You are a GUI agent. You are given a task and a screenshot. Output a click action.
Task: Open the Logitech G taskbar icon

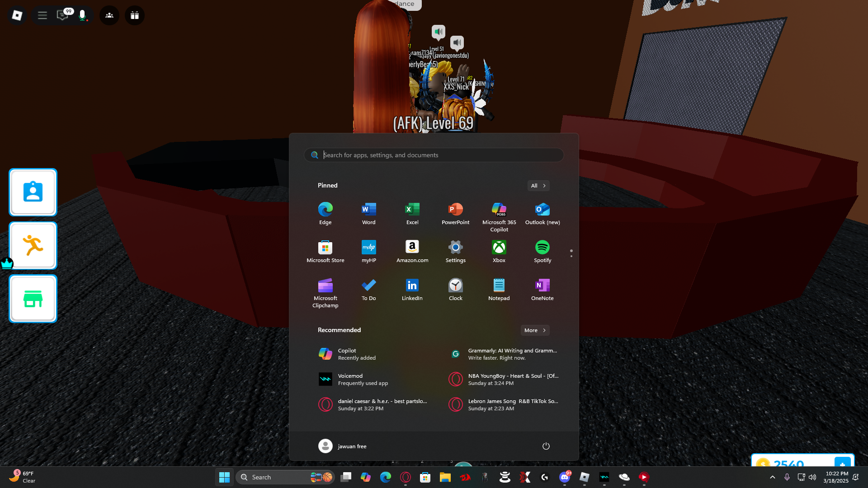pyautogui.click(x=545, y=477)
